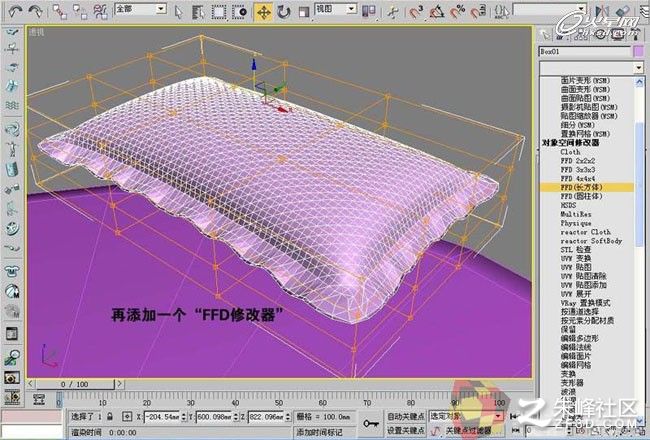Click the X coordinate field
This screenshot has height=440, width=650.
pyautogui.click(x=162, y=416)
